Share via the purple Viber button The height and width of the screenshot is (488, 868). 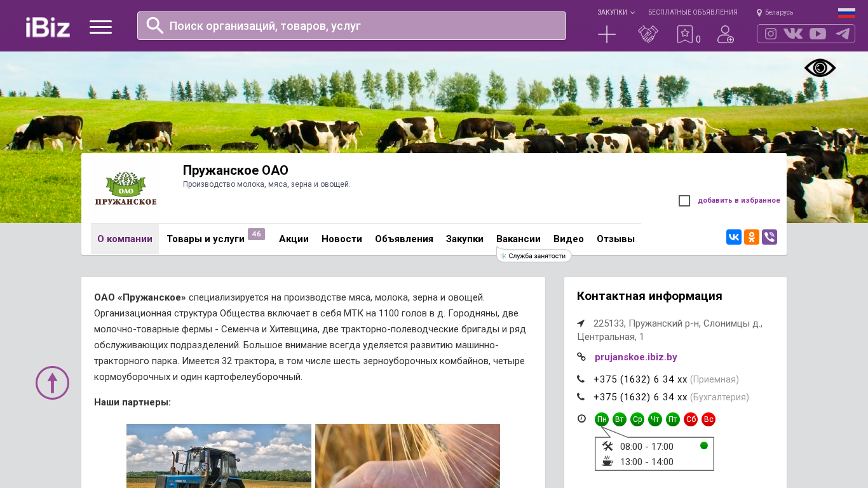click(x=770, y=237)
